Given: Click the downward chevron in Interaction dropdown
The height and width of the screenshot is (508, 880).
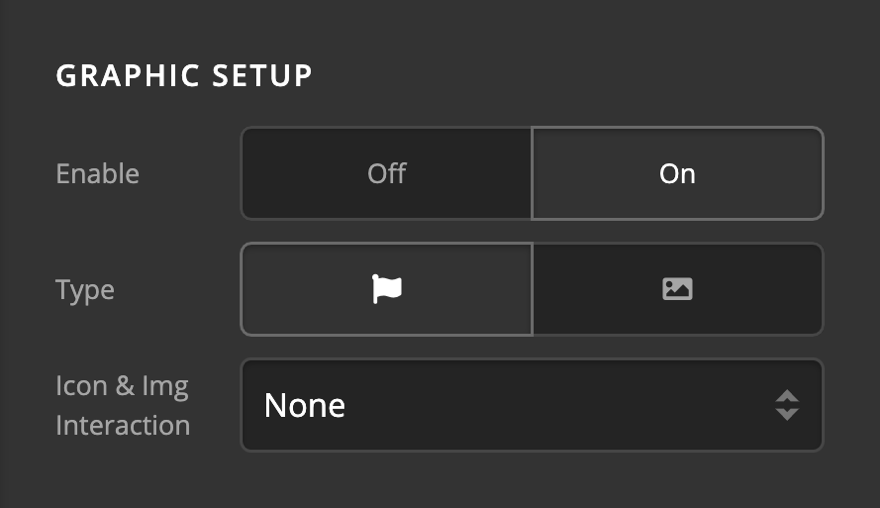Looking at the screenshot, I should 787,414.
